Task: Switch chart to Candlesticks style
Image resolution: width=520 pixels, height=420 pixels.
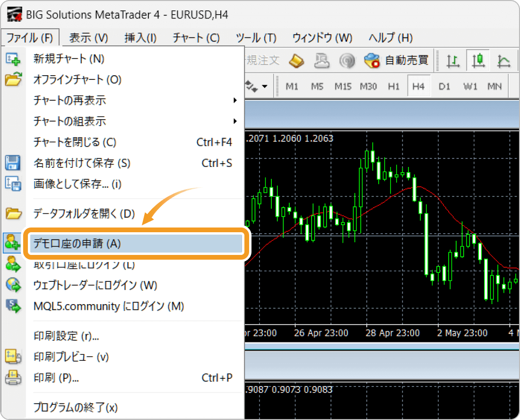Action: point(478,61)
